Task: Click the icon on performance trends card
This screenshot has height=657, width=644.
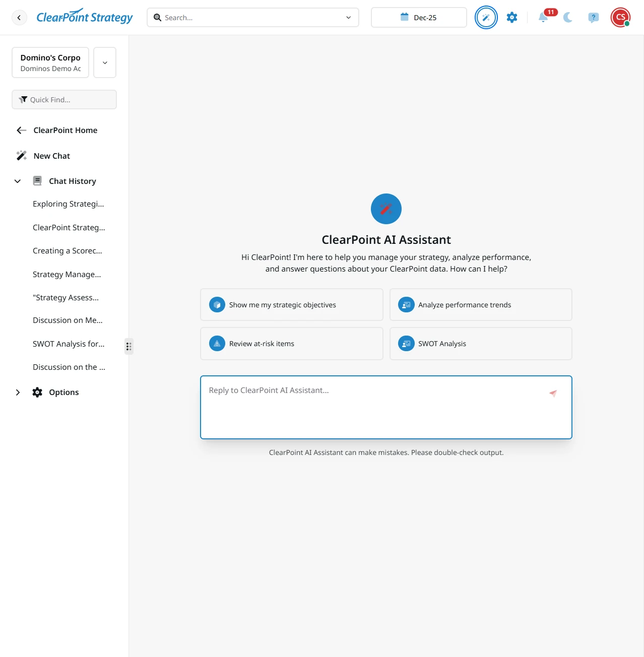Action: pyautogui.click(x=406, y=304)
